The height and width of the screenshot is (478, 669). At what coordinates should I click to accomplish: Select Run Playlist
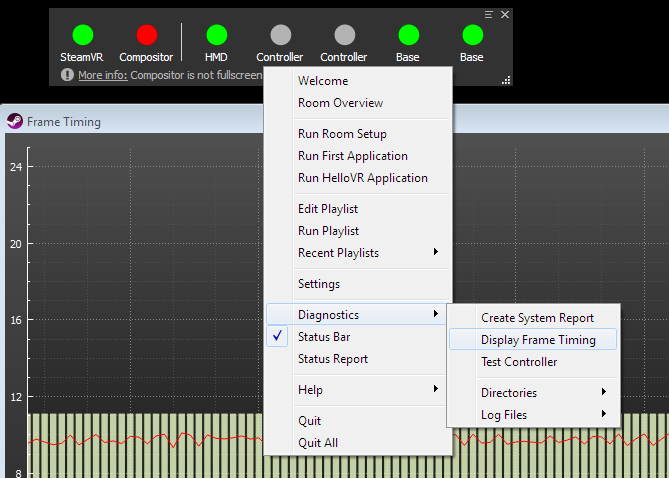[x=358, y=231]
